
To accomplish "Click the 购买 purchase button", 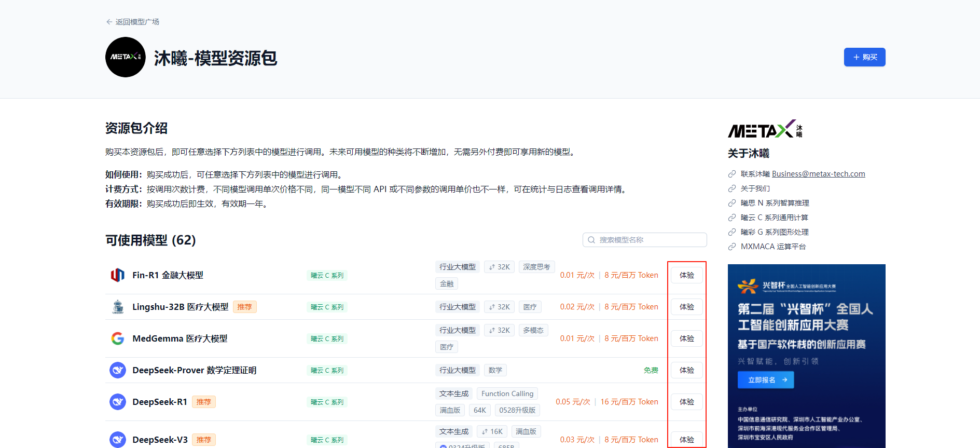I will click(x=864, y=57).
